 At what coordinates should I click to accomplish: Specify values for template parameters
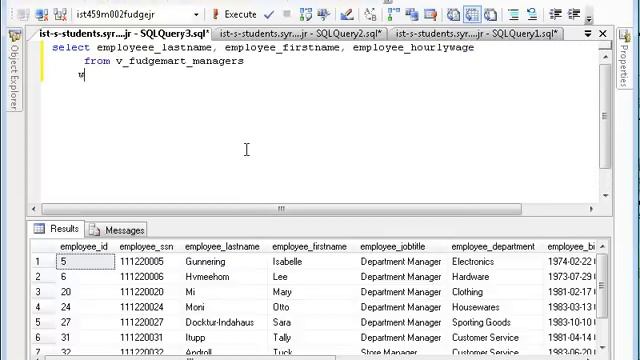[370, 15]
